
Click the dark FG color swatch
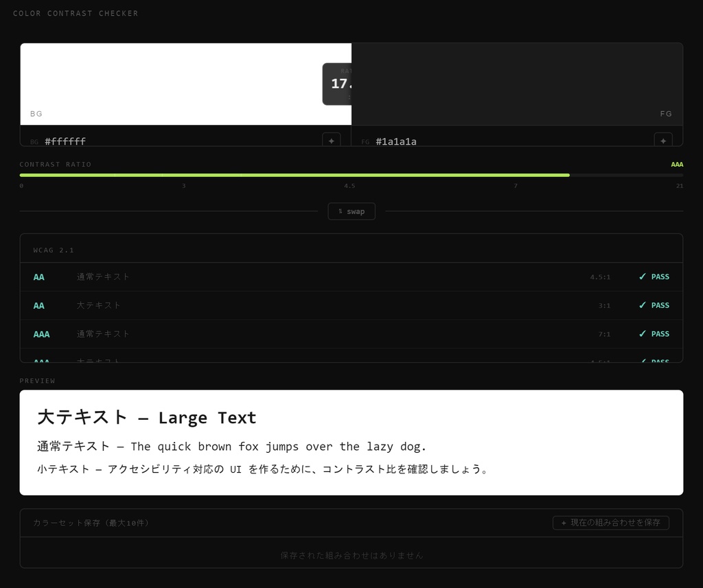pos(517,84)
